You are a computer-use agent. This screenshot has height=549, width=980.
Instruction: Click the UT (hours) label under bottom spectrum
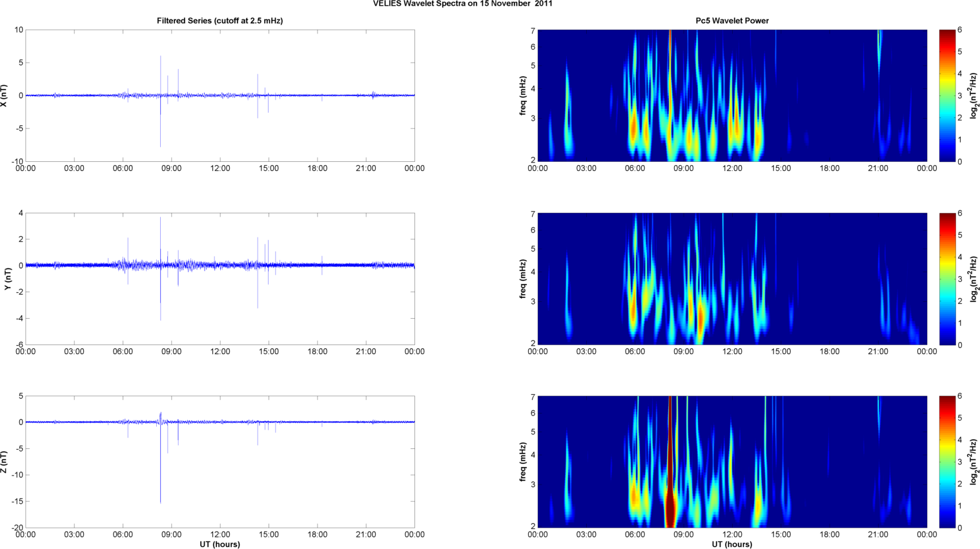732,544
